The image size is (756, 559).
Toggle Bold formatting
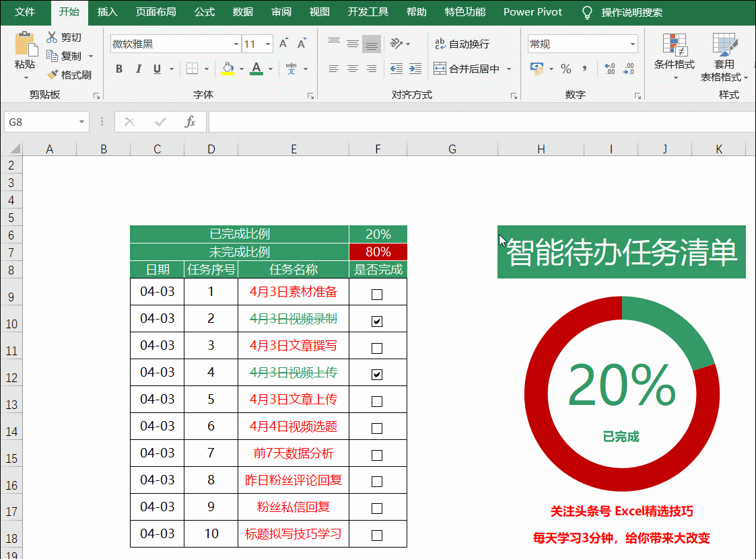click(x=119, y=69)
